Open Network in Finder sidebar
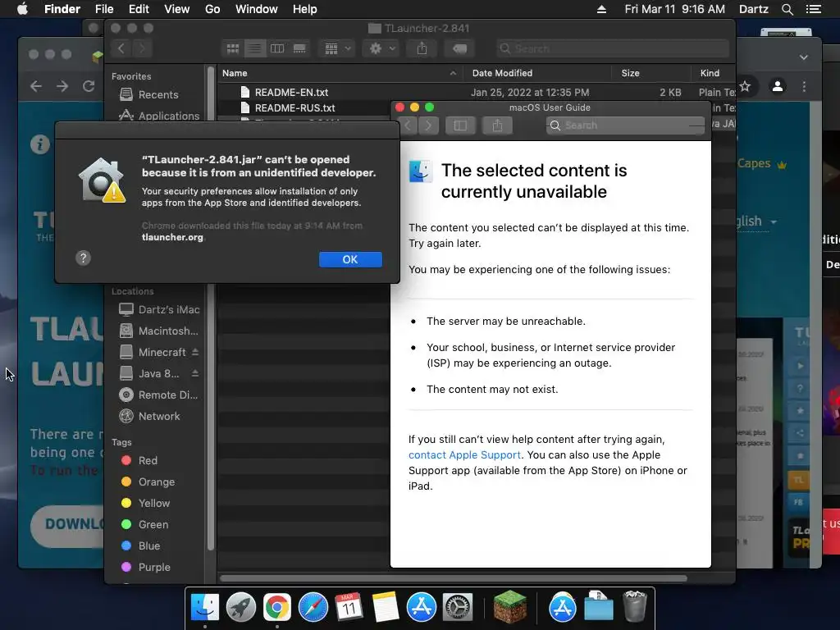Viewport: 840px width, 630px height. [149, 416]
